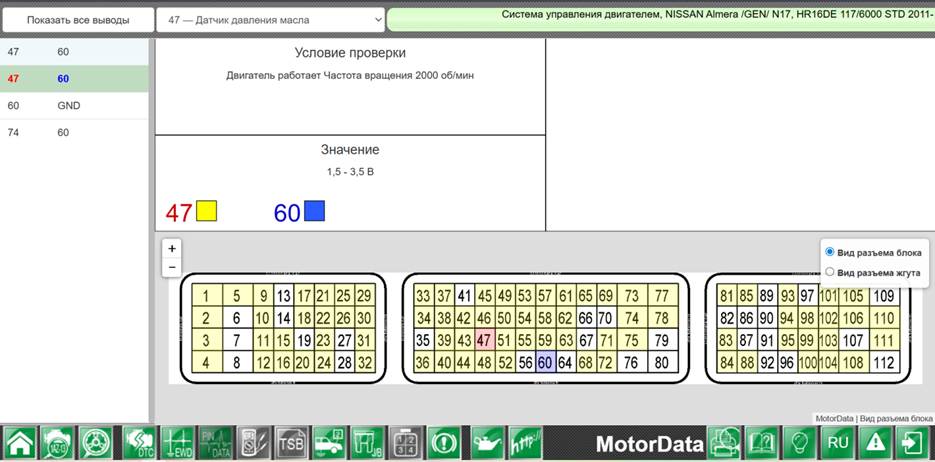Image resolution: width=935 pixels, height=462 pixels.
Task: Go to the Home icon in the toolbar
Action: (x=20, y=443)
